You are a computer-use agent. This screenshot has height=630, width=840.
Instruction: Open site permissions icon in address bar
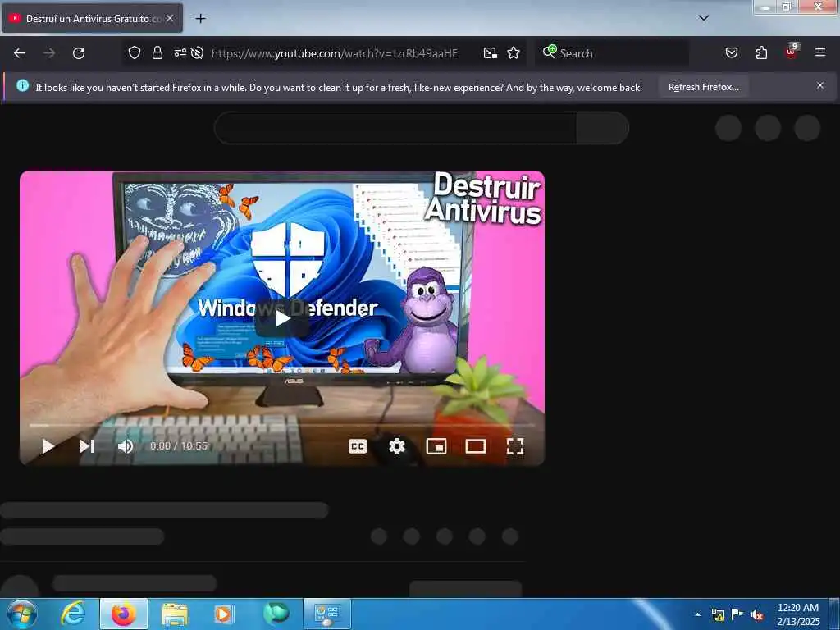(x=180, y=52)
